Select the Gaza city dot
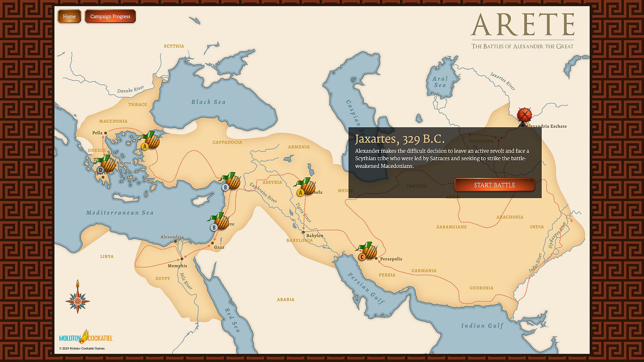This screenshot has width=644, height=362. point(212,243)
